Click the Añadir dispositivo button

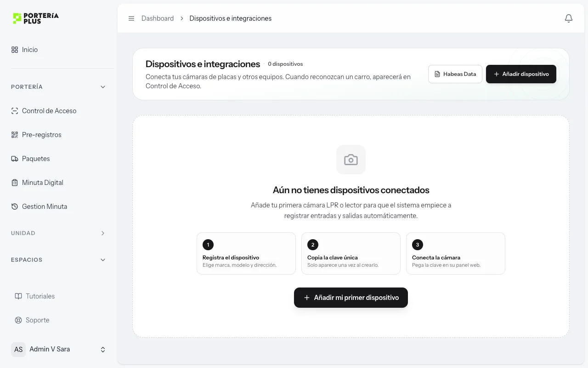(x=521, y=74)
